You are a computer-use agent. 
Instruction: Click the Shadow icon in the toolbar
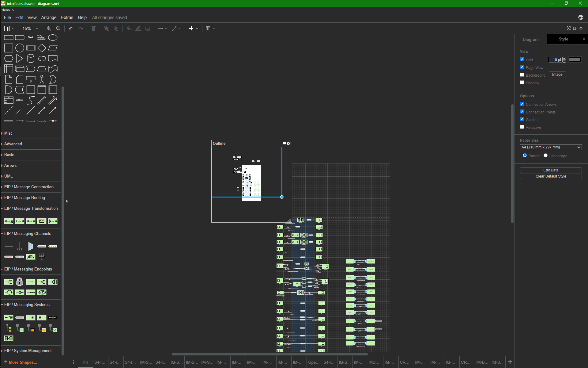pos(148,29)
